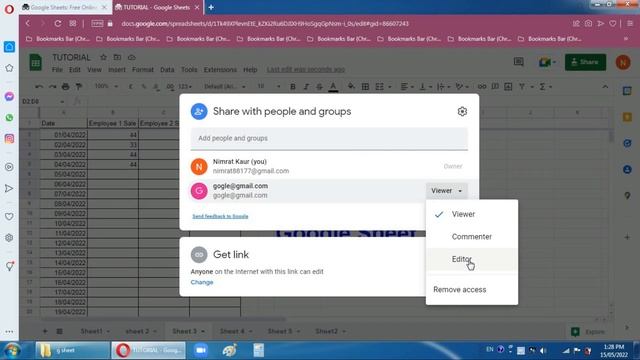
Task: Click the undo toolbar icon
Action: pos(39,87)
